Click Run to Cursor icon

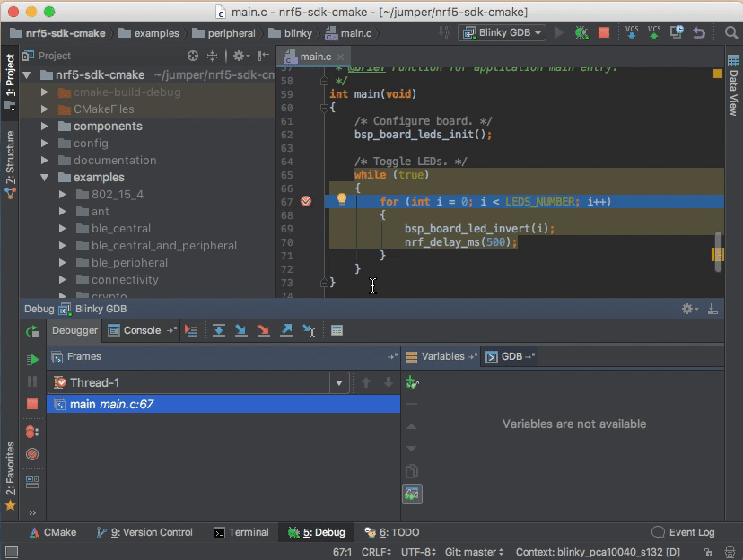click(308, 330)
